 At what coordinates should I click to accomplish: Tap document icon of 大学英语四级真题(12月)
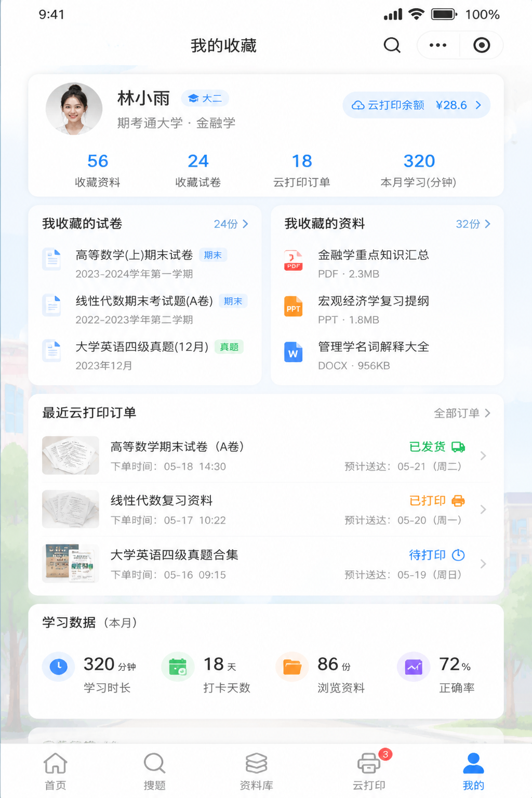click(52, 351)
